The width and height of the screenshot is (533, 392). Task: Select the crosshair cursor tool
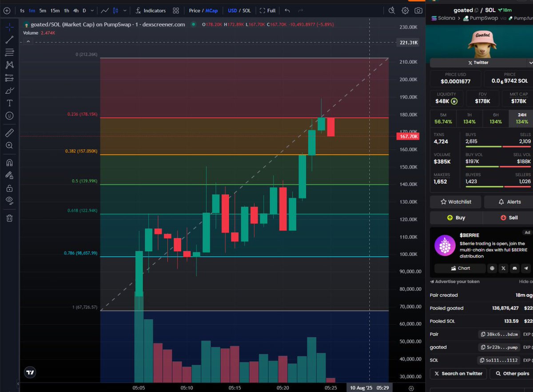click(9, 27)
